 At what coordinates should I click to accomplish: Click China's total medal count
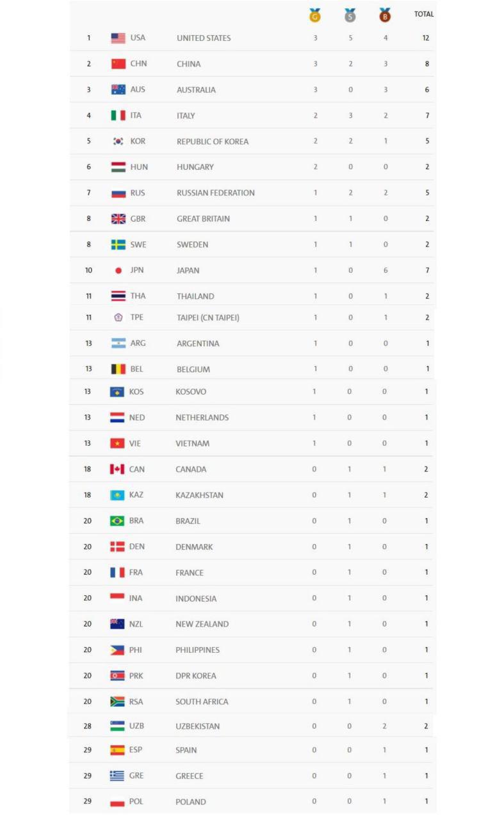427,64
